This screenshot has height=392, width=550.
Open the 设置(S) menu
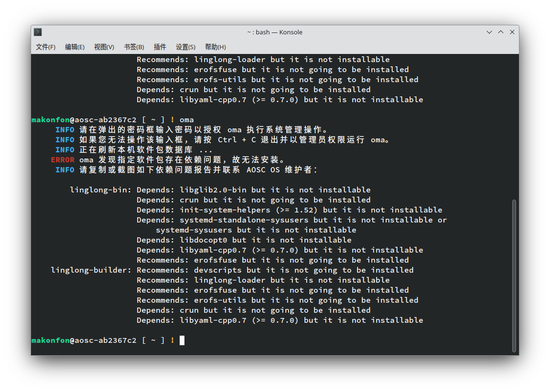(x=185, y=47)
